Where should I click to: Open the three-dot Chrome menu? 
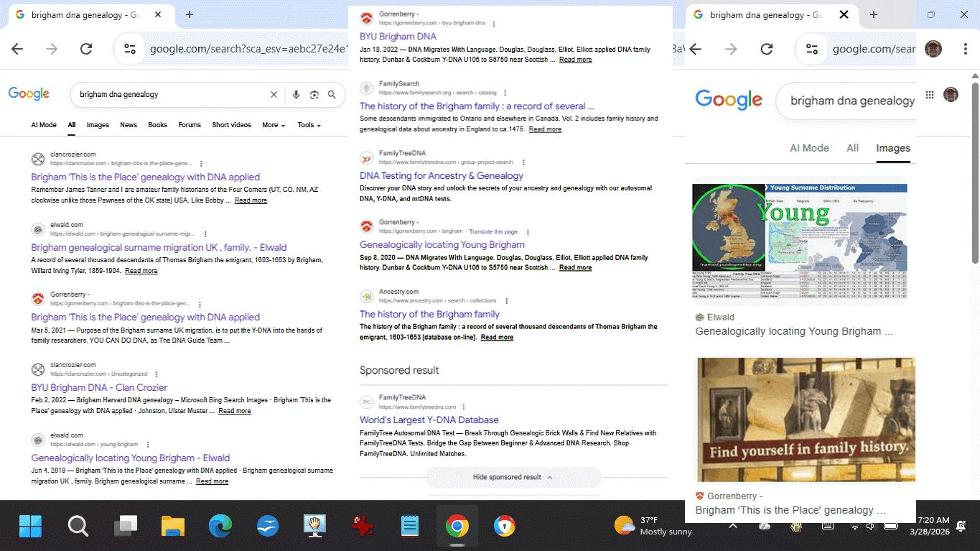tap(966, 49)
